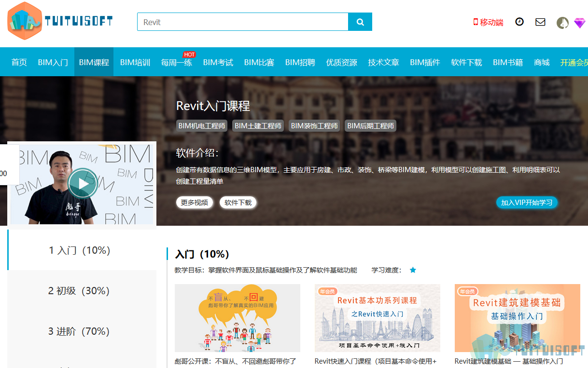The width and height of the screenshot is (588, 368).
Task: Open BIM书籍 menu item
Action: click(508, 62)
